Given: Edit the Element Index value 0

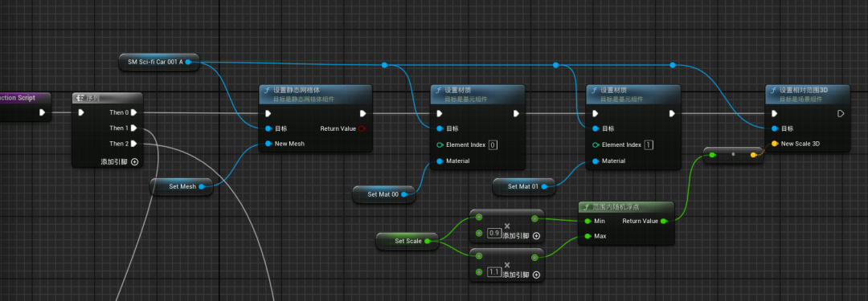Looking at the screenshot, I should (x=493, y=145).
